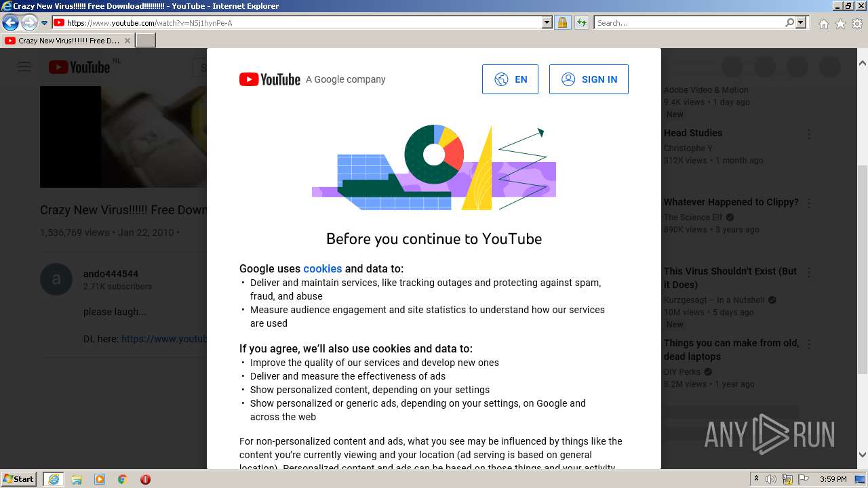The image size is (868, 488).
Task: Click the video title text
Action: (x=123, y=210)
